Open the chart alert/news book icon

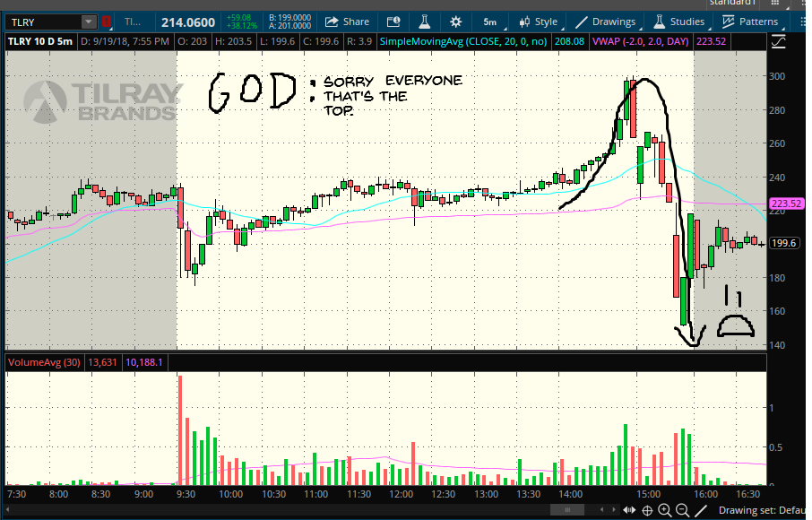pos(393,22)
